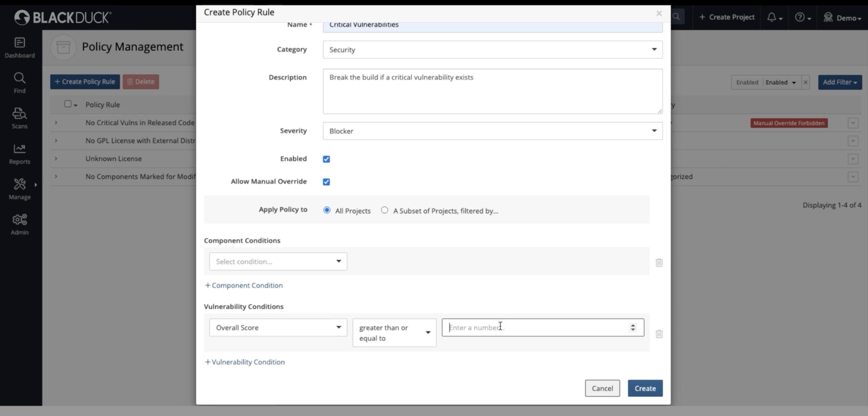Open the Demo user menu

pos(842,17)
